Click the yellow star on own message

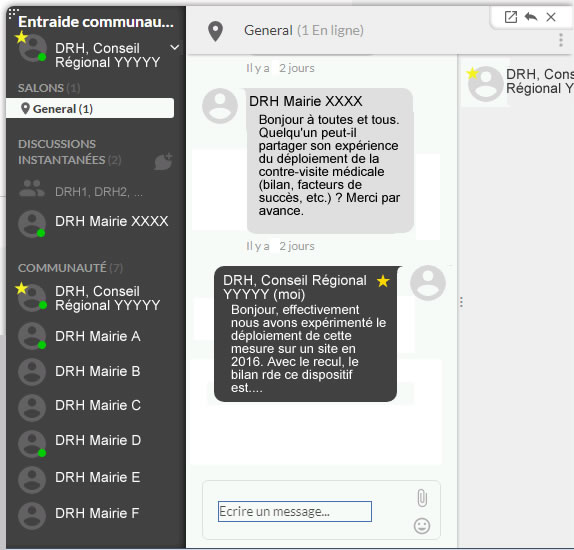point(383,281)
